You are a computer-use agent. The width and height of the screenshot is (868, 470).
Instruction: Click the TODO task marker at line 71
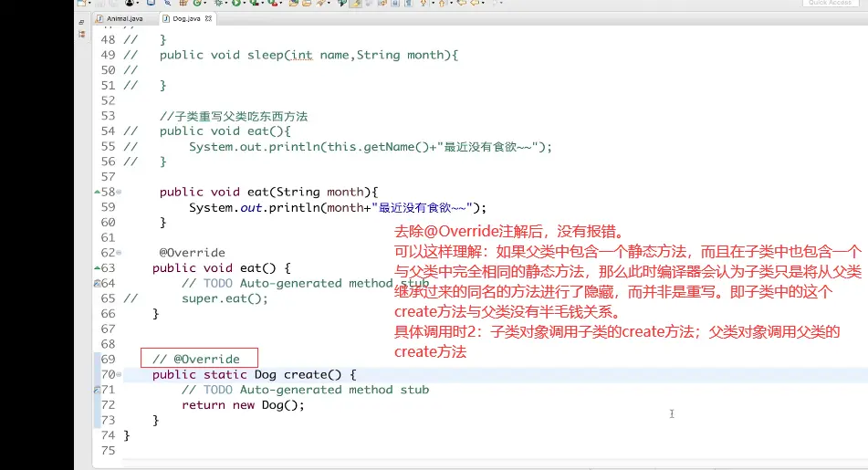(97, 390)
